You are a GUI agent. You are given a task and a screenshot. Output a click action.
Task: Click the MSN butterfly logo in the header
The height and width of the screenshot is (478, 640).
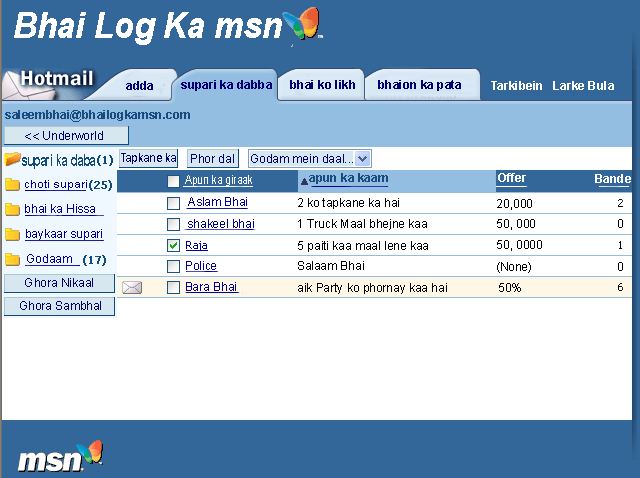[x=301, y=25]
